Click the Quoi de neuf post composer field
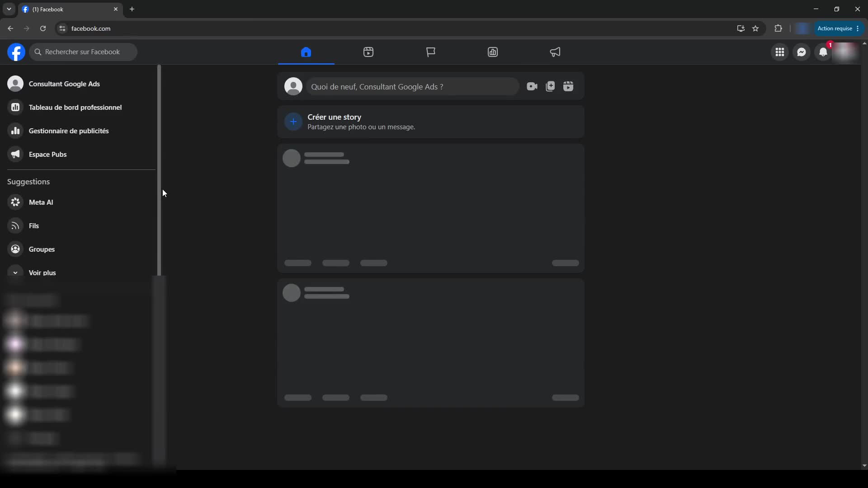This screenshot has height=488, width=868. click(412, 86)
